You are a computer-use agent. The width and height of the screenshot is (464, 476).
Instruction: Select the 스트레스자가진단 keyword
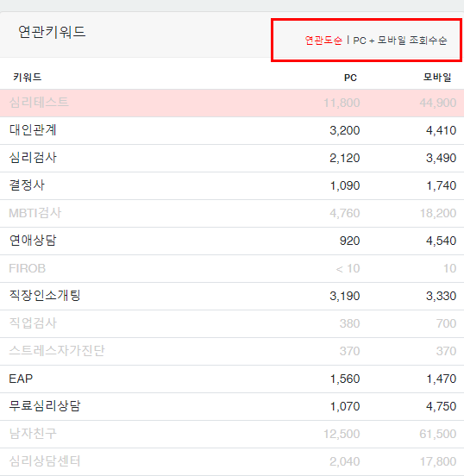pyautogui.click(x=57, y=351)
